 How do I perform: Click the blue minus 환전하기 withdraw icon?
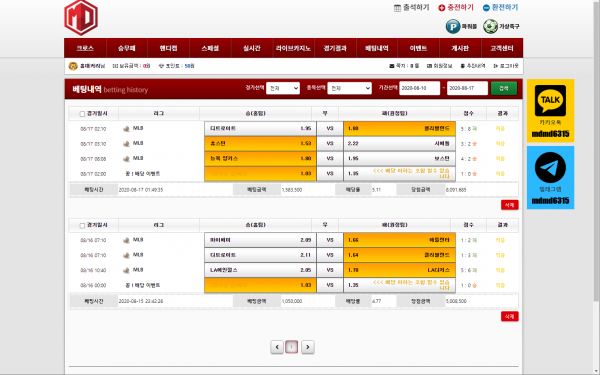click(x=486, y=8)
